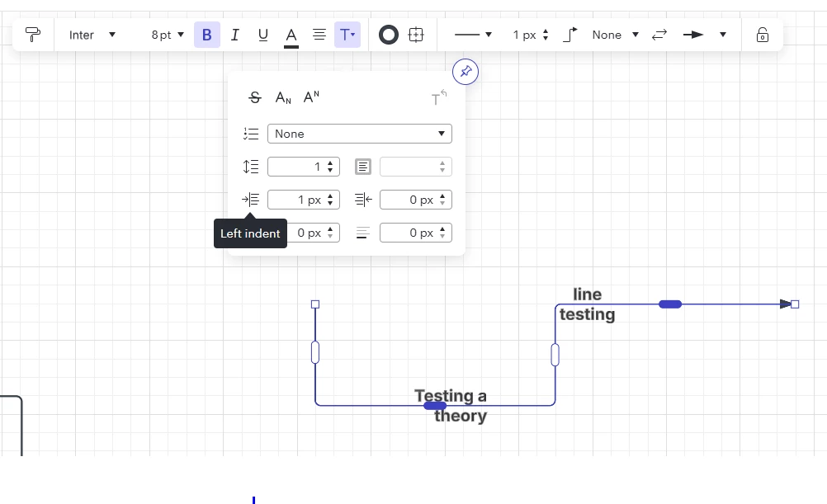Click the text box padding icon
827x504 pixels.
point(363,167)
